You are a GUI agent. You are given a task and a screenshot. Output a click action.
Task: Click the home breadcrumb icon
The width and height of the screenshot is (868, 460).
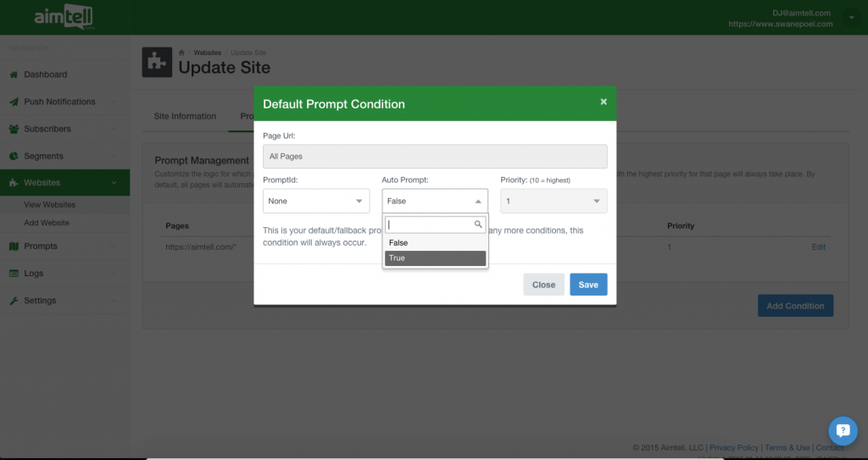point(181,53)
